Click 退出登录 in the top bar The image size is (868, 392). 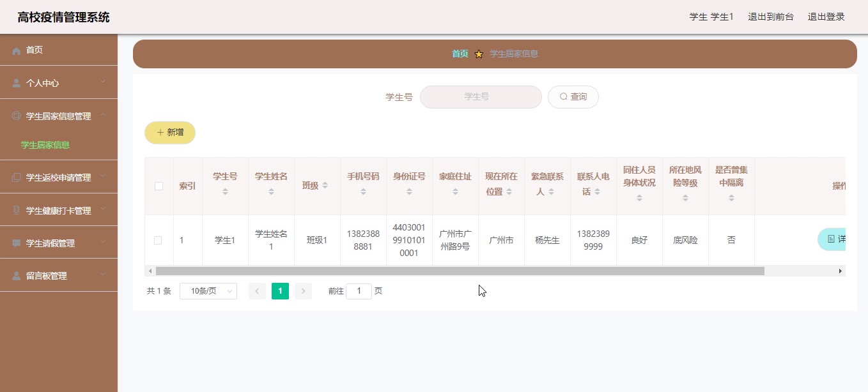point(826,17)
